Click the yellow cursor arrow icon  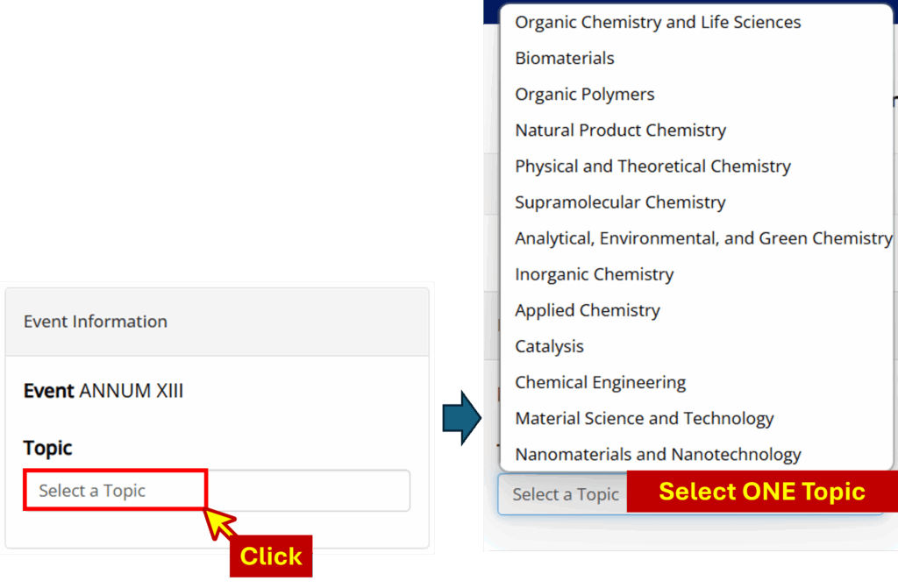[x=219, y=522]
